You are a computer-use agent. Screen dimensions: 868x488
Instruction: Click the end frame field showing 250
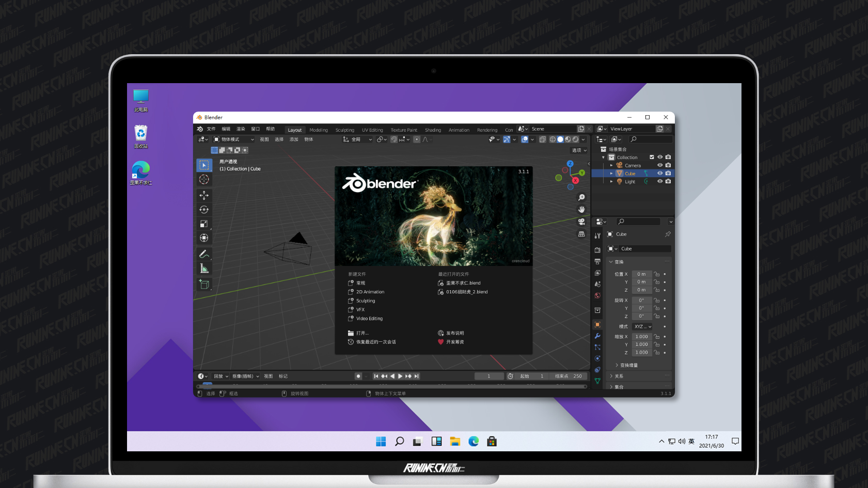pyautogui.click(x=567, y=376)
